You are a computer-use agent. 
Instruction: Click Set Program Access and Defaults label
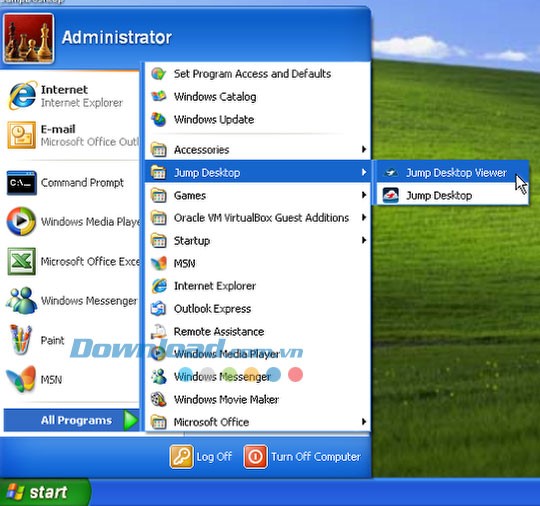(252, 74)
